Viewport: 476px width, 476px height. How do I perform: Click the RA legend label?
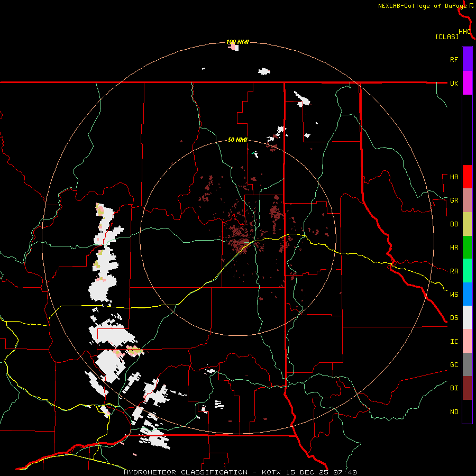tap(454, 271)
